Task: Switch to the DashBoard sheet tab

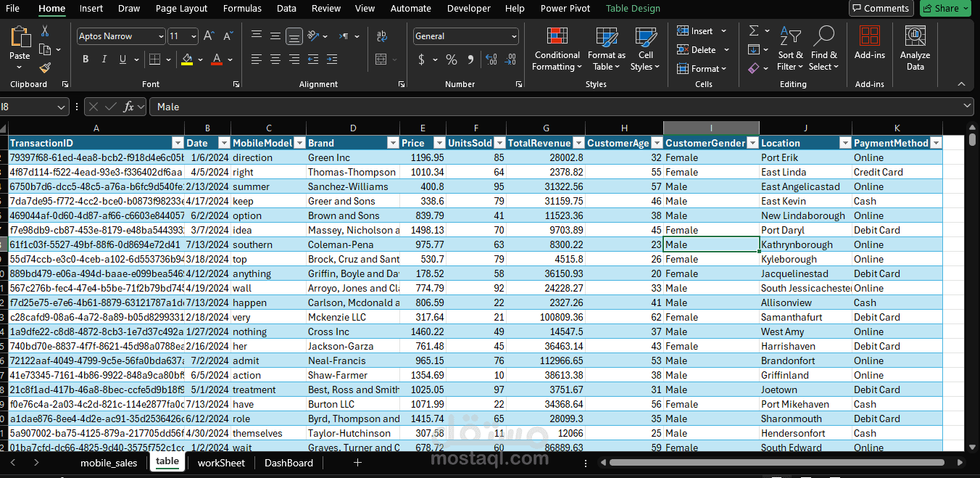Action: click(x=288, y=463)
